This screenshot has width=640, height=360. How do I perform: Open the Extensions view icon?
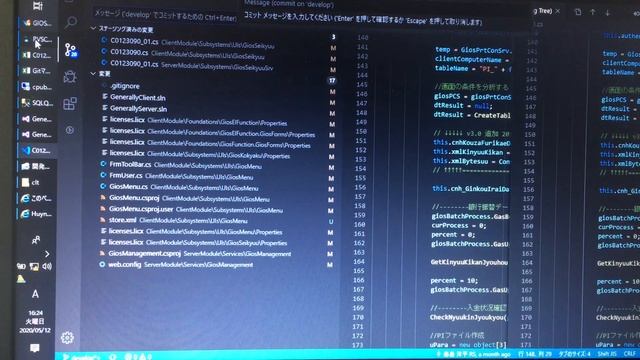tap(70, 103)
